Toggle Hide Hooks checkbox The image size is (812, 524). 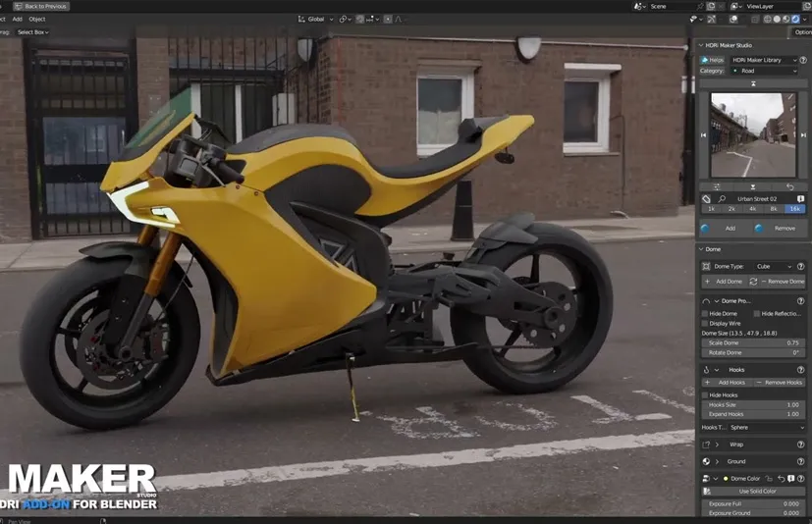coord(705,395)
